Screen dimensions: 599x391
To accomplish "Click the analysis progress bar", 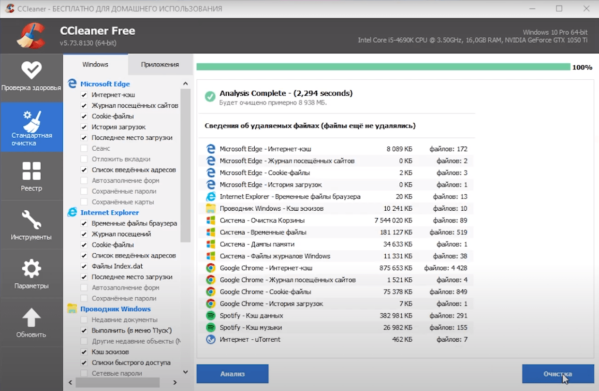I will click(x=383, y=67).
